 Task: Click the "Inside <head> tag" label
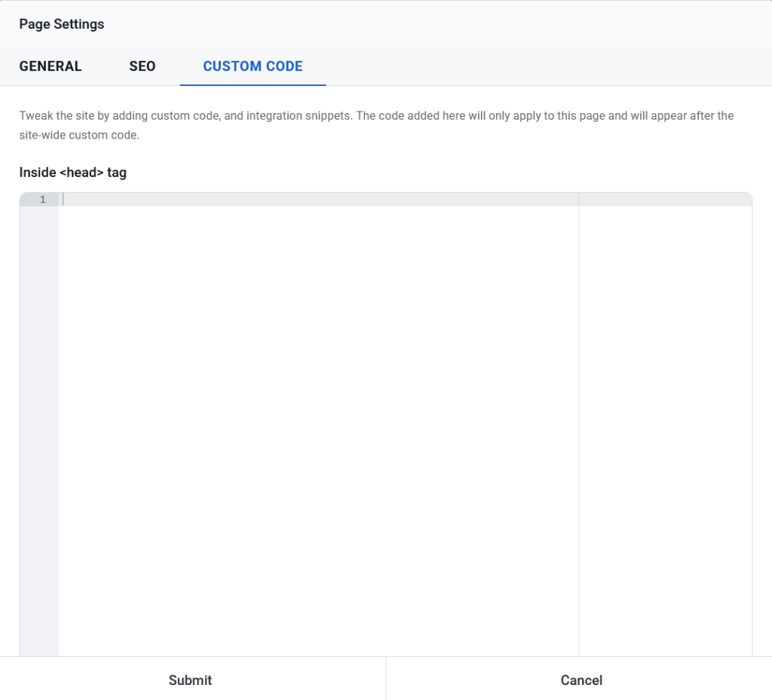tap(73, 173)
